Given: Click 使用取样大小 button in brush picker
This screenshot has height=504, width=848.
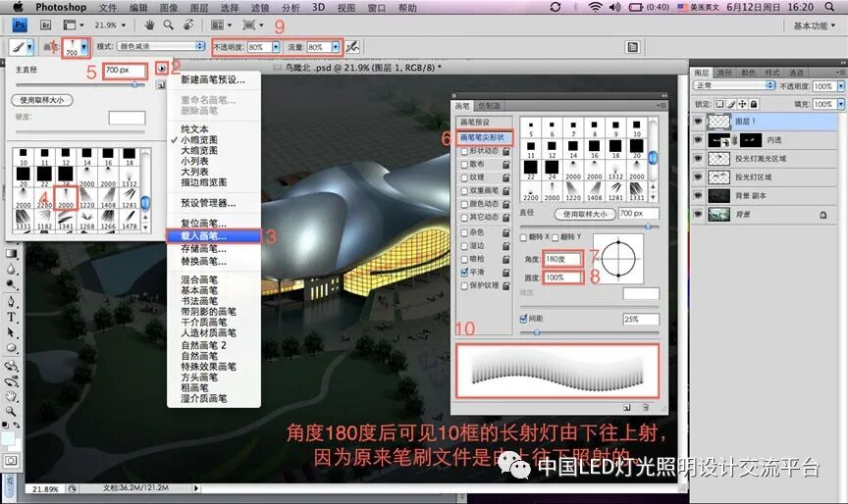Looking at the screenshot, I should pyautogui.click(x=41, y=100).
